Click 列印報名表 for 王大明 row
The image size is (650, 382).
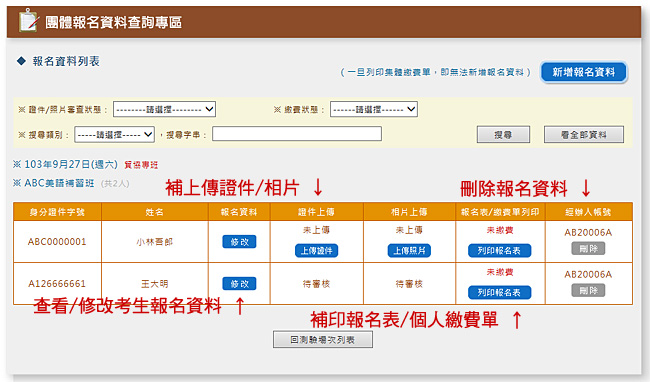500,293
